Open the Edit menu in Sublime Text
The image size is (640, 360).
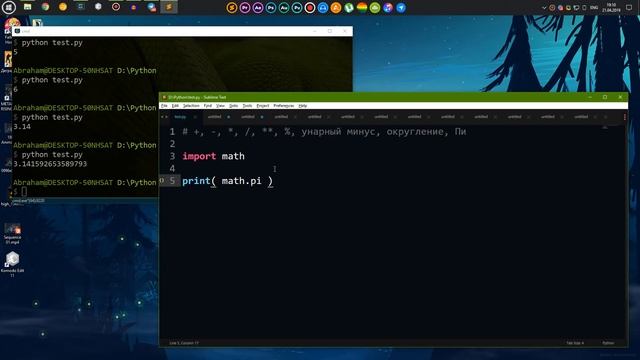tap(175, 106)
